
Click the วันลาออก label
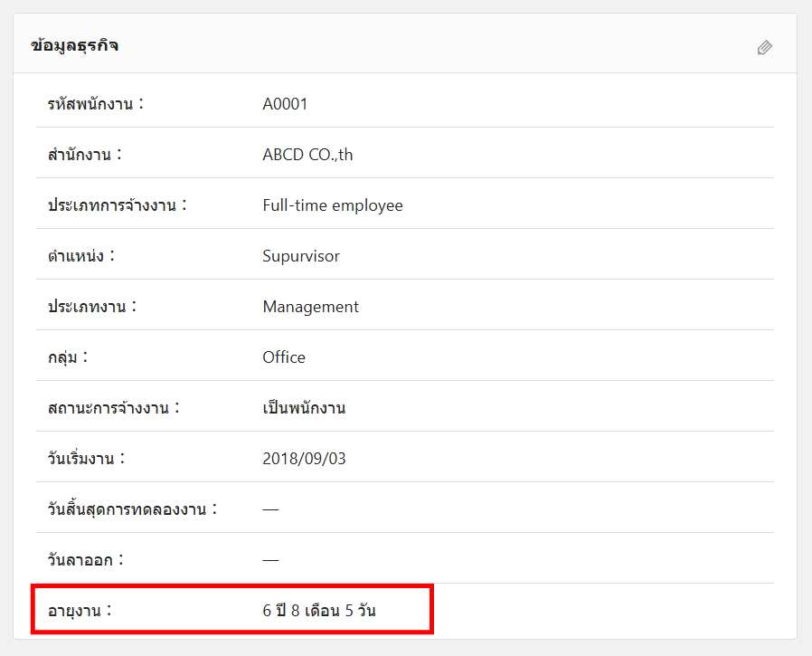pyautogui.click(x=86, y=560)
